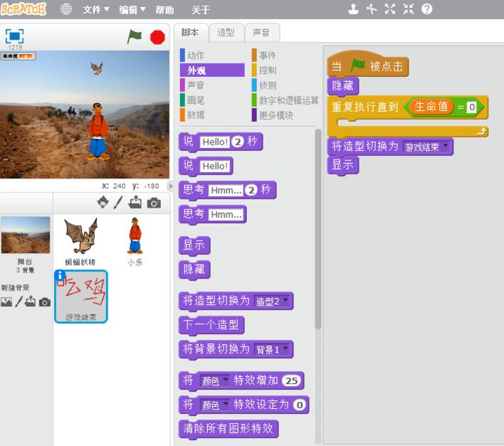Open info for the 游戏结束 sprite
This screenshot has height=446, width=504.
[61, 275]
